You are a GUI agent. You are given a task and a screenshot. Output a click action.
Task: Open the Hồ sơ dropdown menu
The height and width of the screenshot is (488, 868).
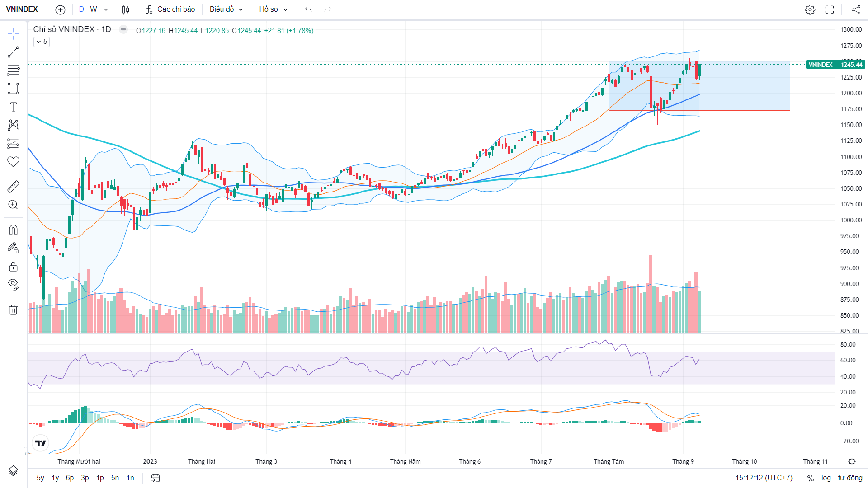click(274, 9)
